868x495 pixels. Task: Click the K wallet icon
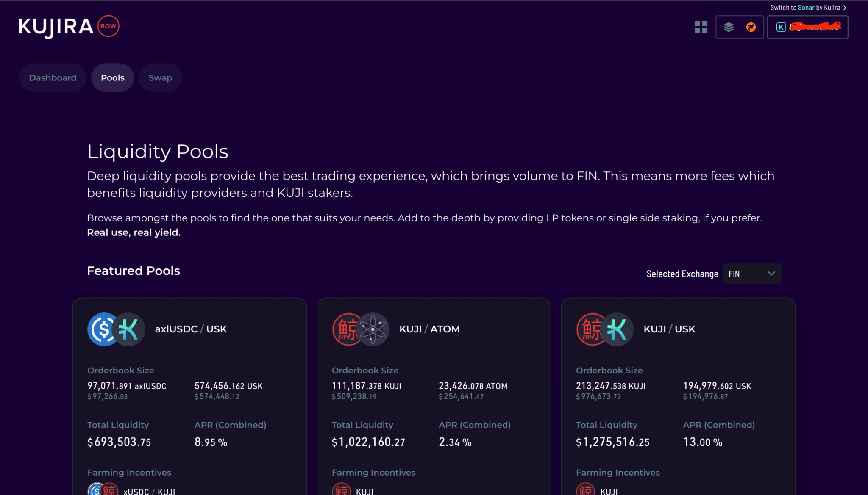pyautogui.click(x=781, y=27)
